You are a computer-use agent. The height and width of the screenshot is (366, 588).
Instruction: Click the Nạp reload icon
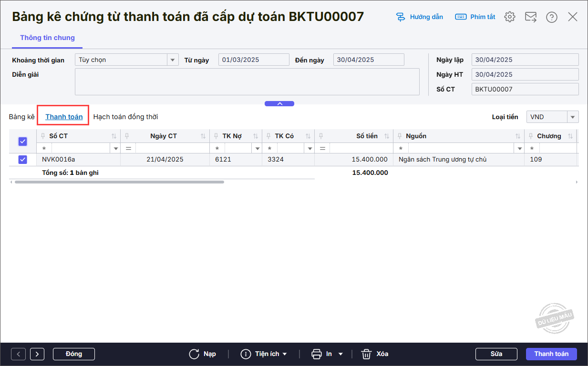194,354
